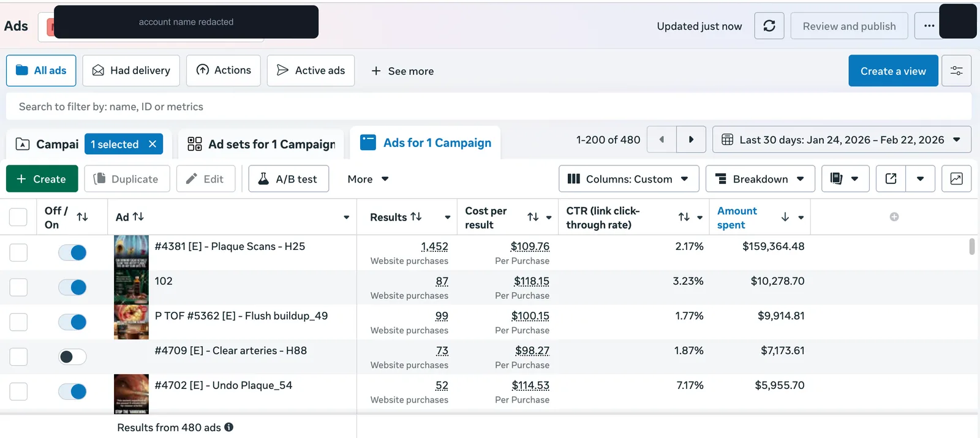Turn on #4709 Clear arteries ad
980x438 pixels.
tap(72, 357)
